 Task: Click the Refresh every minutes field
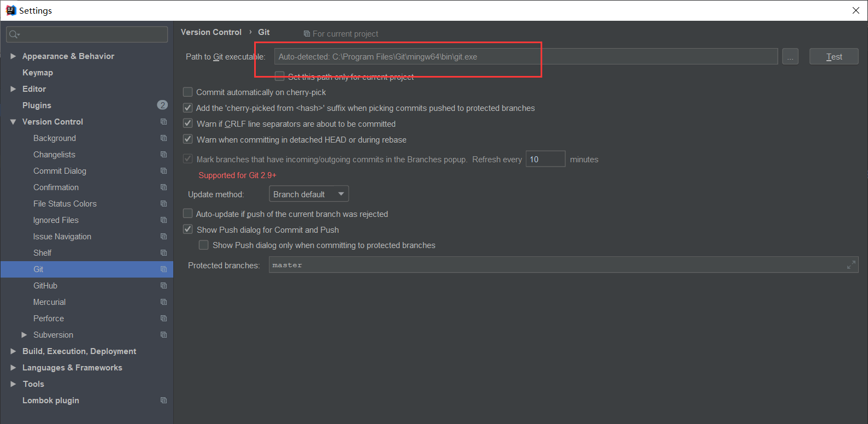[x=545, y=159]
